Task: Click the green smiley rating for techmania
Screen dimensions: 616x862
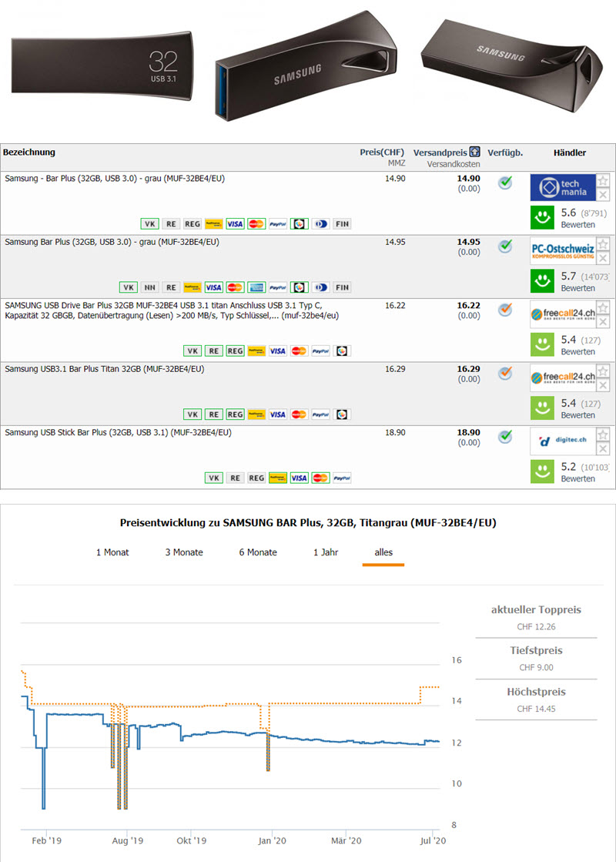Action: click(543, 217)
